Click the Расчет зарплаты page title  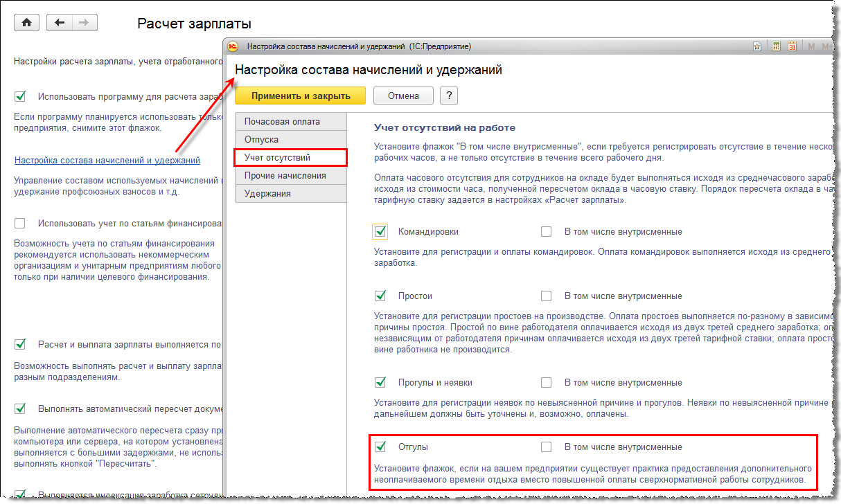[194, 24]
